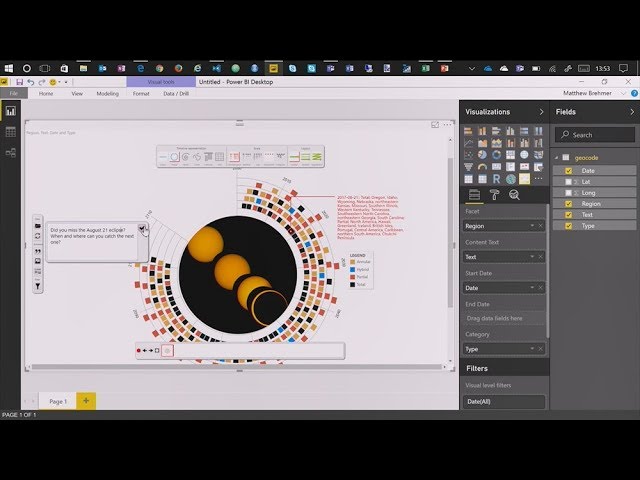
Task: Open Relationships view in left sidebar
Action: click(x=11, y=153)
